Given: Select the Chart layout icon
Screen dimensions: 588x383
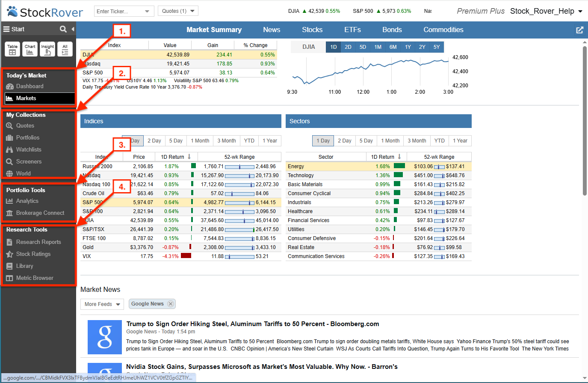Looking at the screenshot, I should click(x=30, y=49).
